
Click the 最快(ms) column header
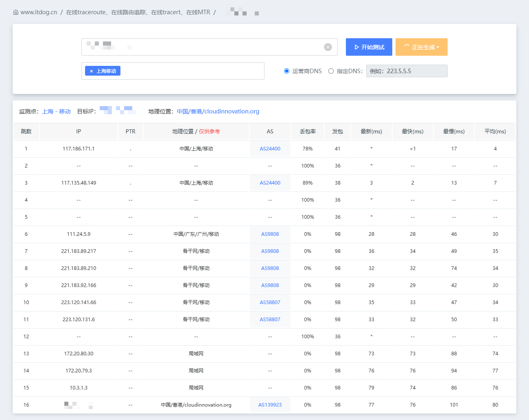(x=413, y=131)
